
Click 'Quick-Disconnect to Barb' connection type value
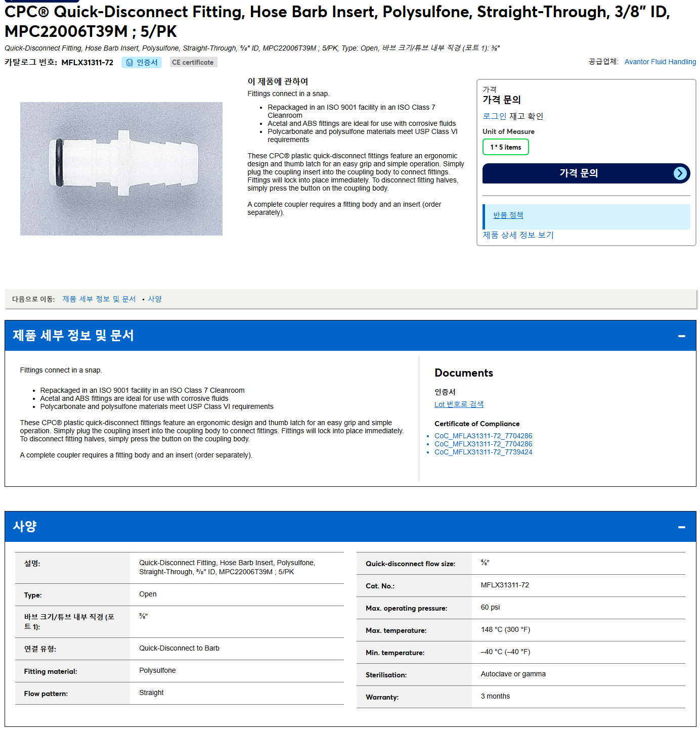[x=179, y=649]
